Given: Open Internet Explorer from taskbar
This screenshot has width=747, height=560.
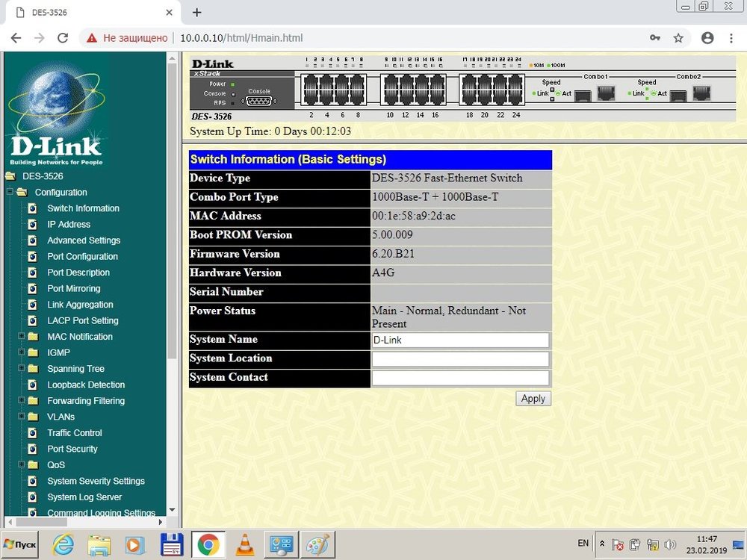Looking at the screenshot, I should click(64, 544).
